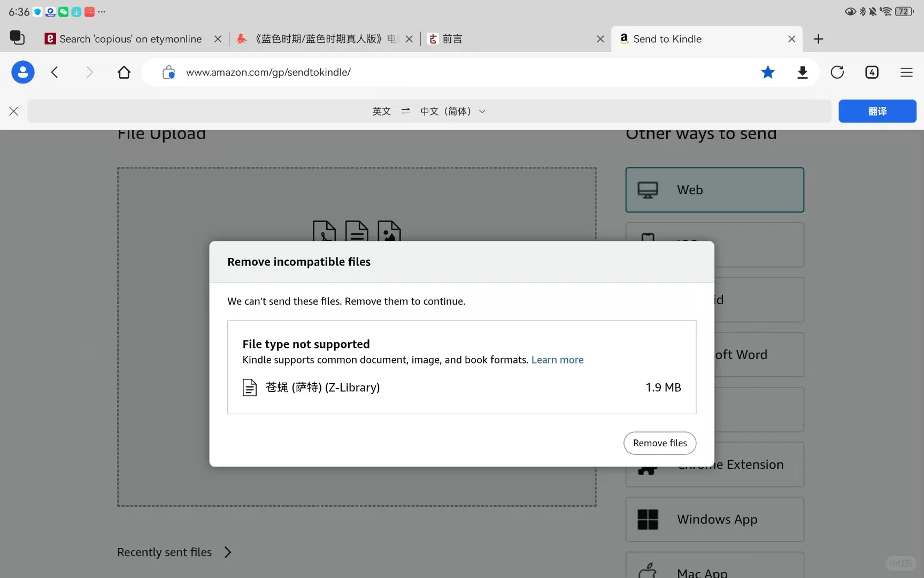Open browser tab switcher icon
This screenshot has width=924, height=578.
coord(17,38)
